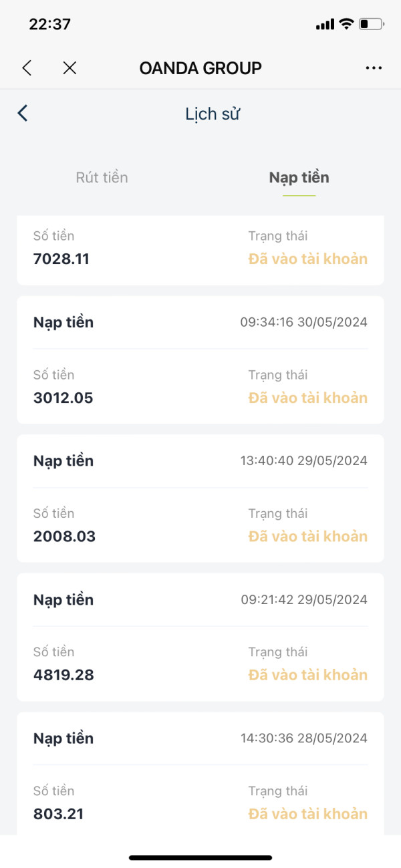The image size is (401, 868).
Task: Open the 3012.05 deposit record
Action: click(200, 359)
